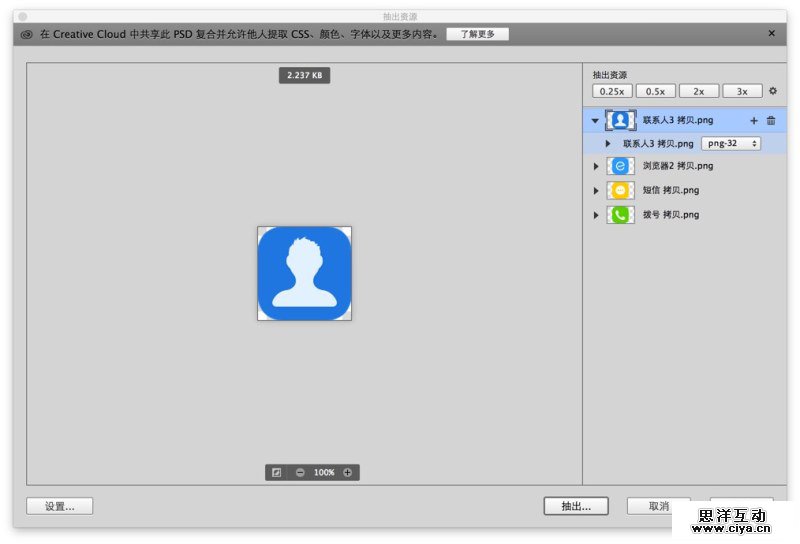Zoom out the preview with minus icon
The width and height of the screenshot is (800, 544).
click(x=300, y=473)
